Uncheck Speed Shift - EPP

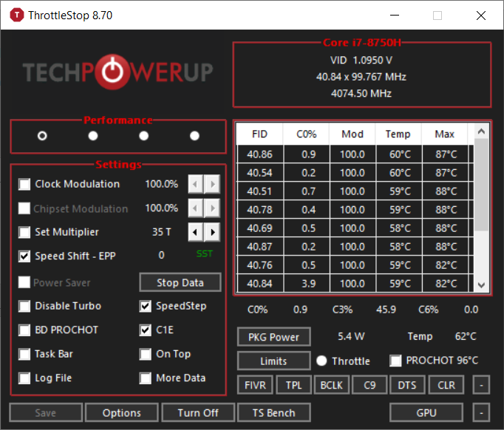tap(24, 256)
